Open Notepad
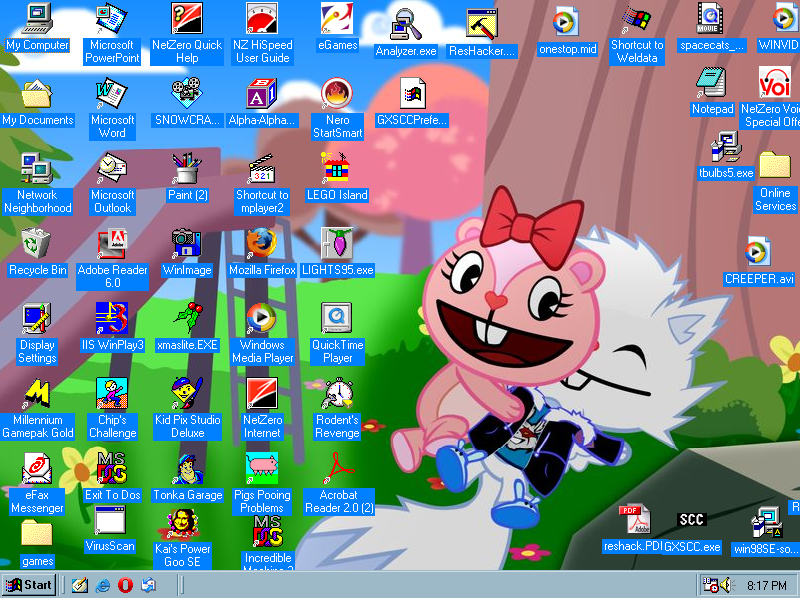The width and height of the screenshot is (800, 598). click(712, 85)
